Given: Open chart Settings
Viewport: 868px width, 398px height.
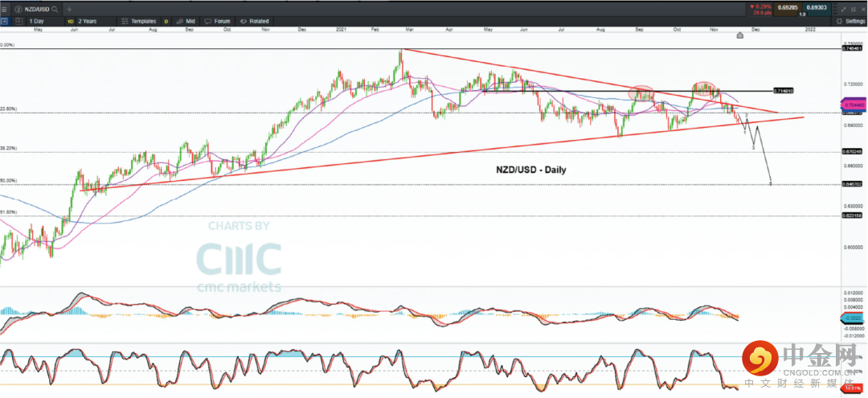Looking at the screenshot, I should tap(851, 21).
